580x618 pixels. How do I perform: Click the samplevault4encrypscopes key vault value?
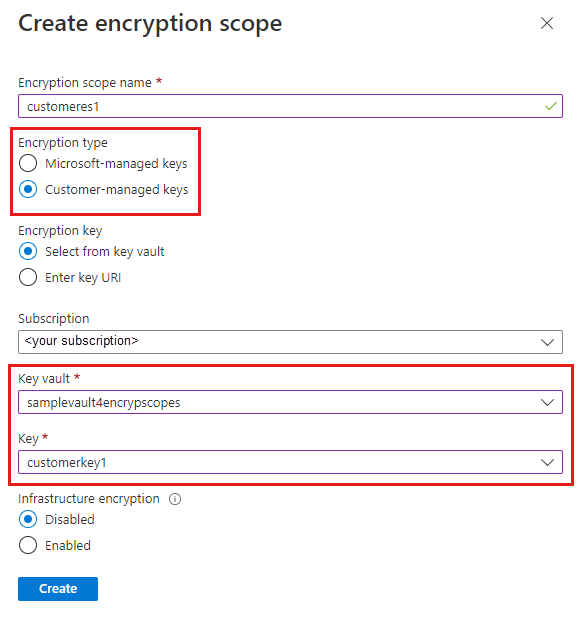pyautogui.click(x=104, y=402)
